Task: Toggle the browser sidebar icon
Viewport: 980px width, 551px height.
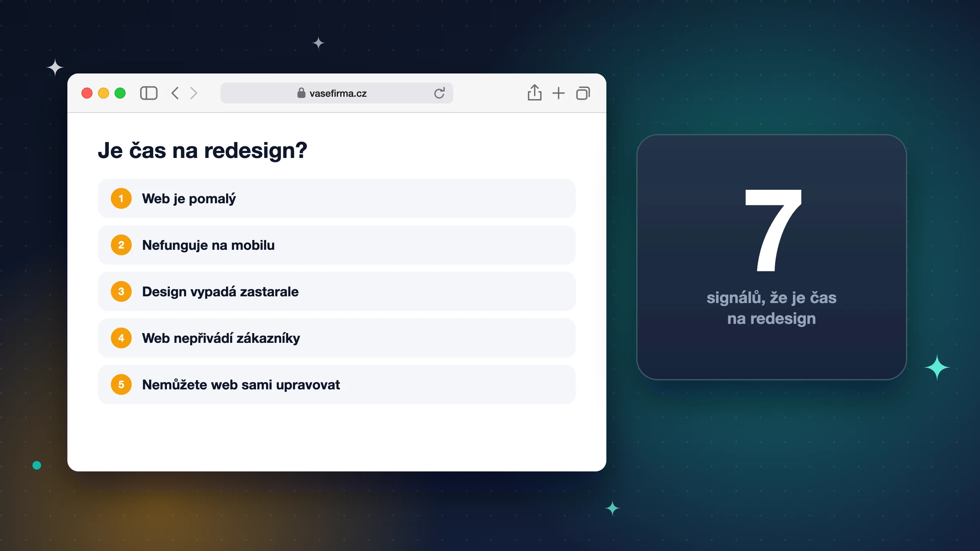Action: tap(149, 93)
